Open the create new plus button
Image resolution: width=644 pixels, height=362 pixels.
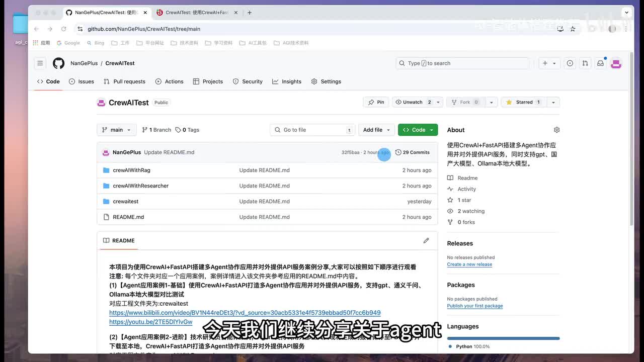545,63
